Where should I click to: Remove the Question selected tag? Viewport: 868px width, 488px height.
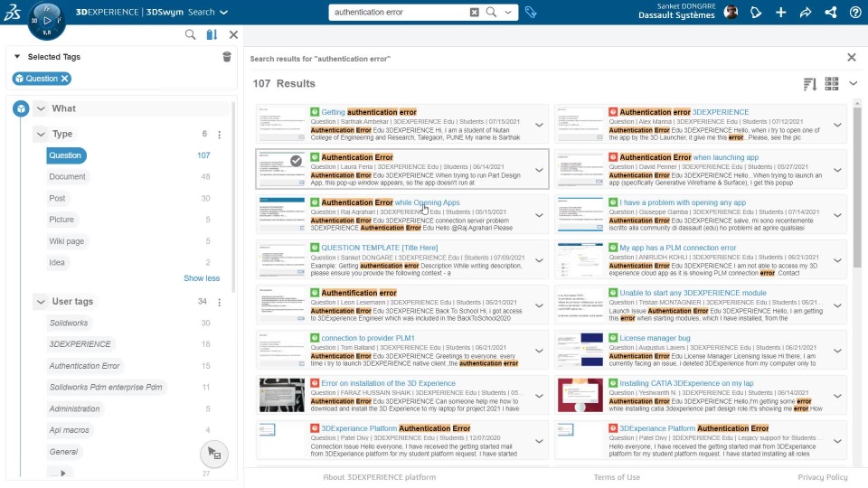pyautogui.click(x=65, y=79)
